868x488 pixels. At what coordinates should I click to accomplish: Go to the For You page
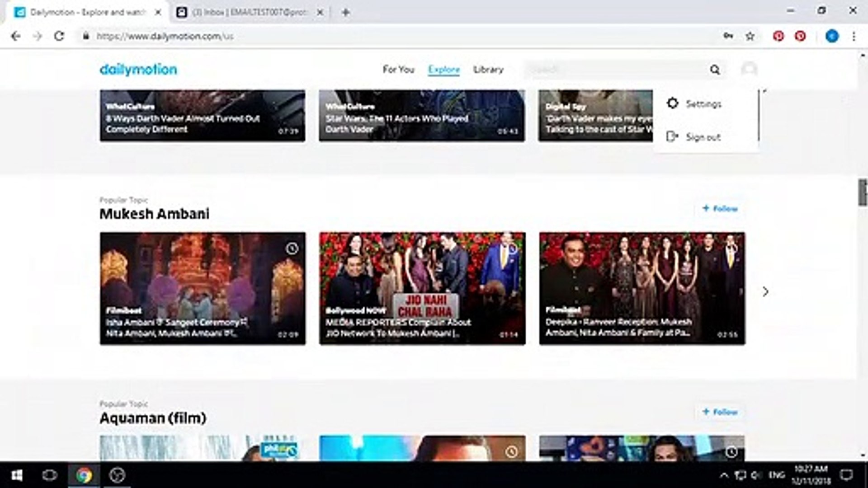(398, 70)
